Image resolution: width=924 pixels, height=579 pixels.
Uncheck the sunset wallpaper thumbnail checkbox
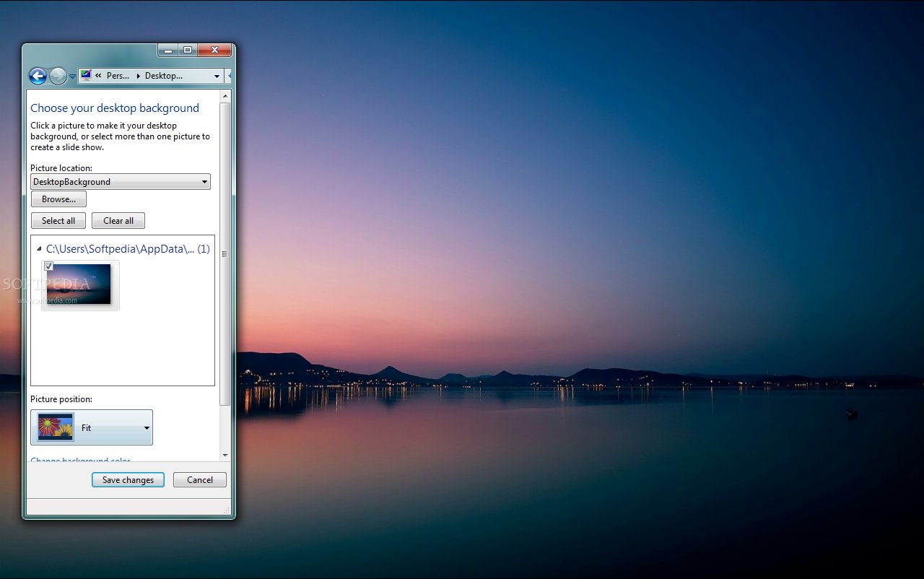[49, 266]
